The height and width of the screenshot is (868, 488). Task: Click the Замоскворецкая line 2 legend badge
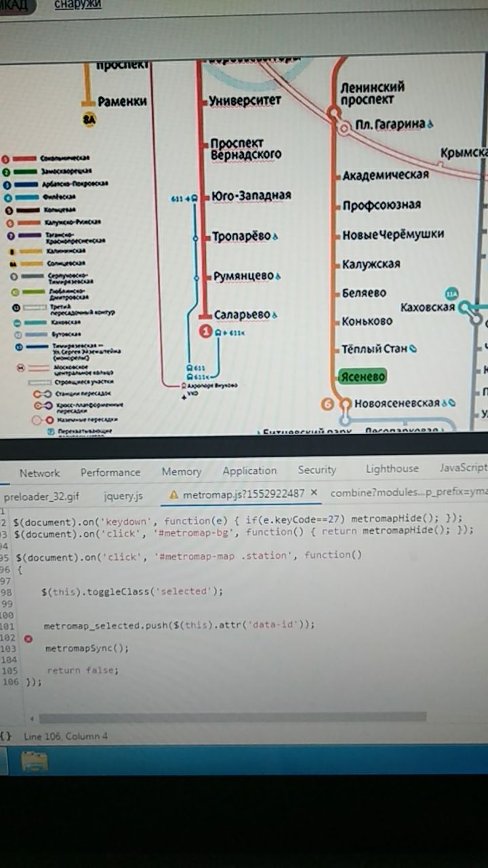pos(7,172)
